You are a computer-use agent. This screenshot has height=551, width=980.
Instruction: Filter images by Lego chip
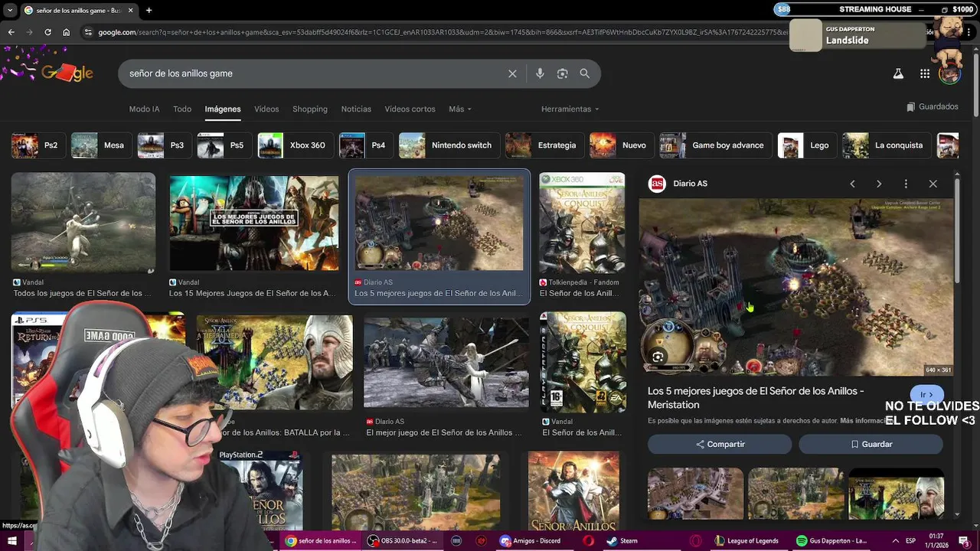pyautogui.click(x=807, y=145)
